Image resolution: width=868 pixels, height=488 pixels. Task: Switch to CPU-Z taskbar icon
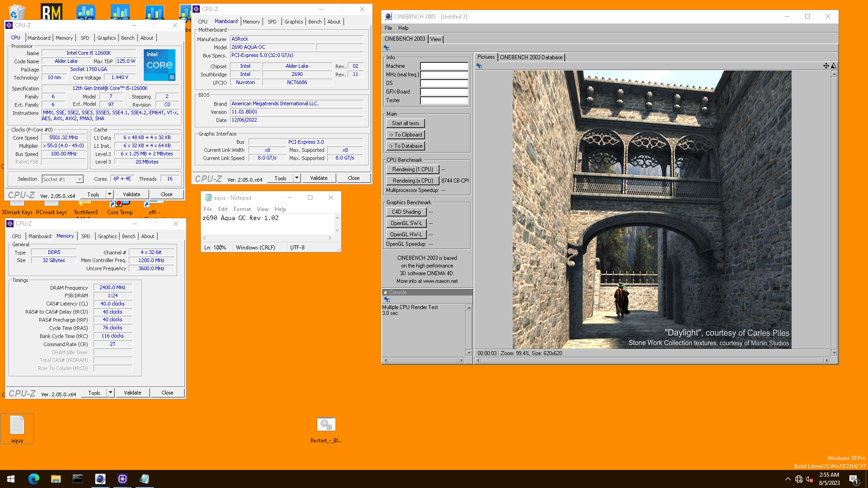tap(122, 479)
